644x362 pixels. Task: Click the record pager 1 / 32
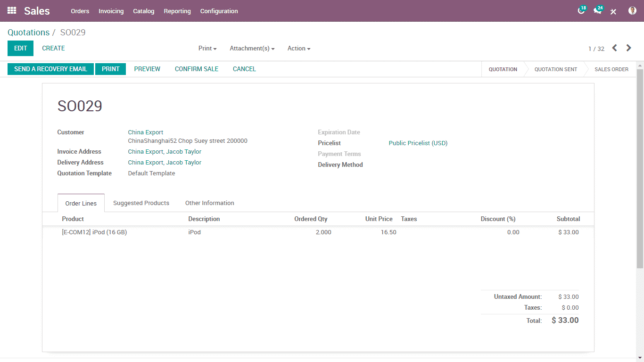tap(596, 49)
